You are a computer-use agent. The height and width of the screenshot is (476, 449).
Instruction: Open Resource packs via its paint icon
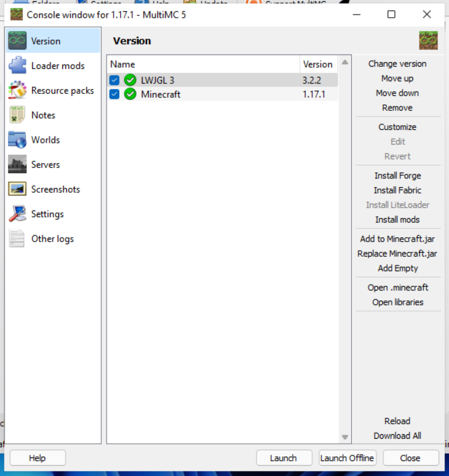17,91
